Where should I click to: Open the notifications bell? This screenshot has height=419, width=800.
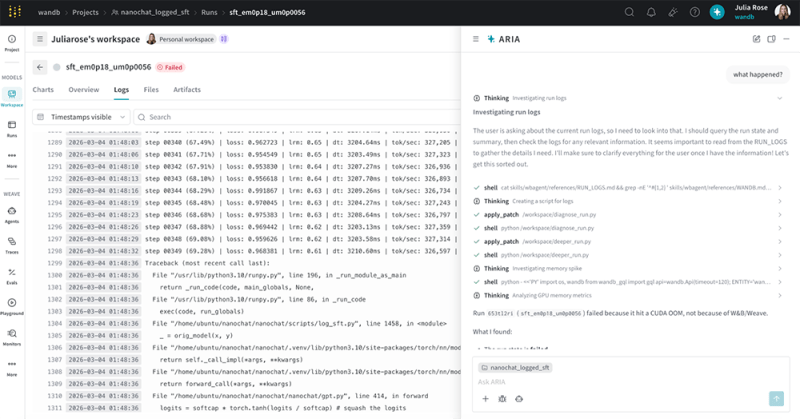[651, 12]
